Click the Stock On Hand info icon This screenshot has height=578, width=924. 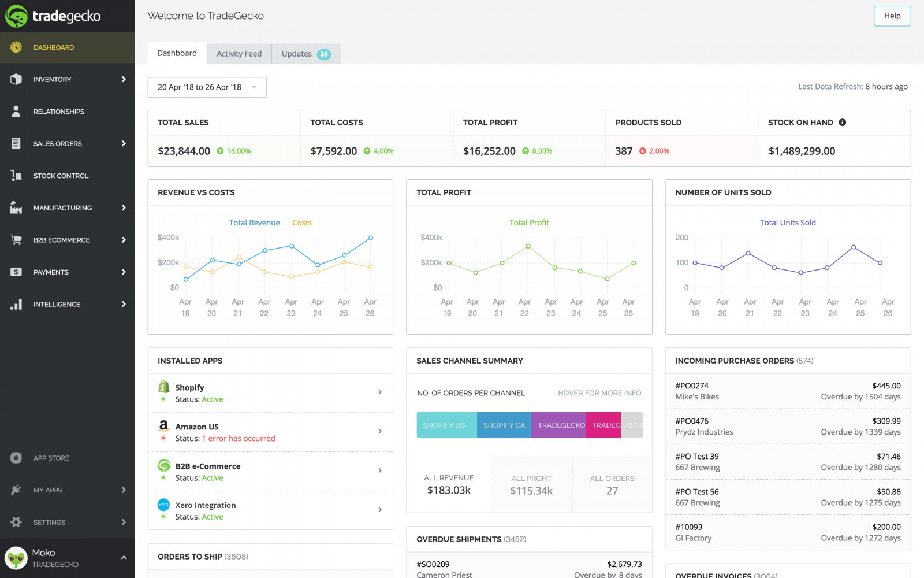pyautogui.click(x=842, y=122)
